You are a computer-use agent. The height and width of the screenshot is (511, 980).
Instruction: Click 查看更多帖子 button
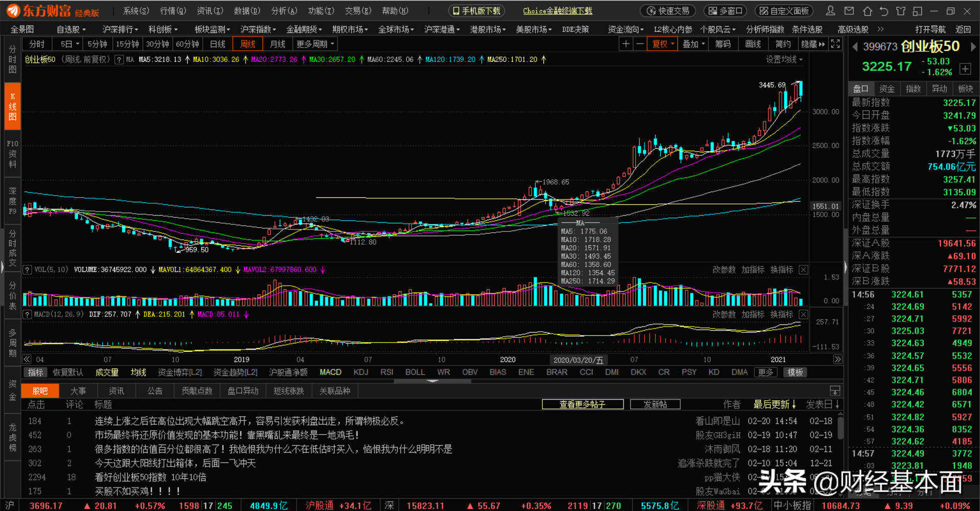[x=583, y=404]
